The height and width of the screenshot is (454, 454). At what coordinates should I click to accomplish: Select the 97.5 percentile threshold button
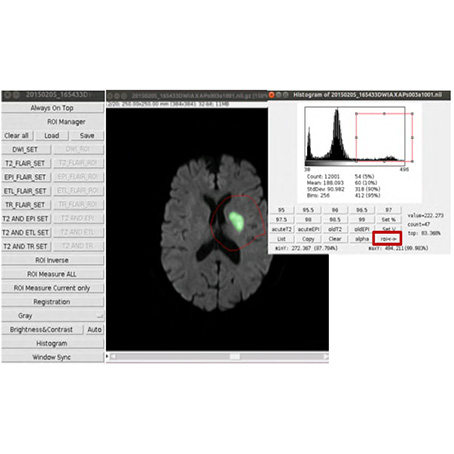point(281,220)
